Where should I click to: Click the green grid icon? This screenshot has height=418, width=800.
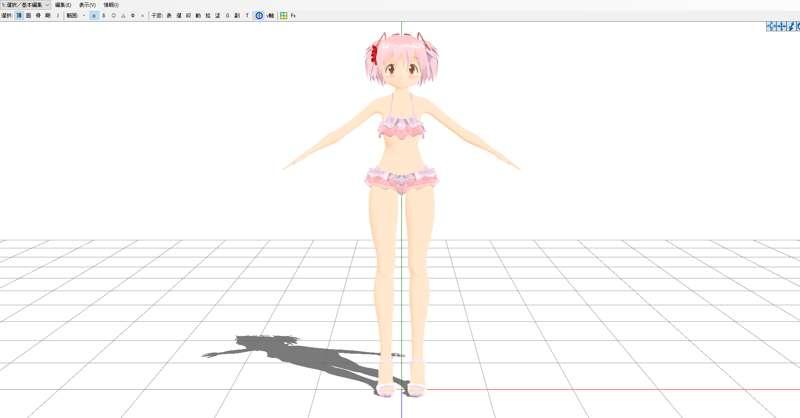[x=284, y=15]
